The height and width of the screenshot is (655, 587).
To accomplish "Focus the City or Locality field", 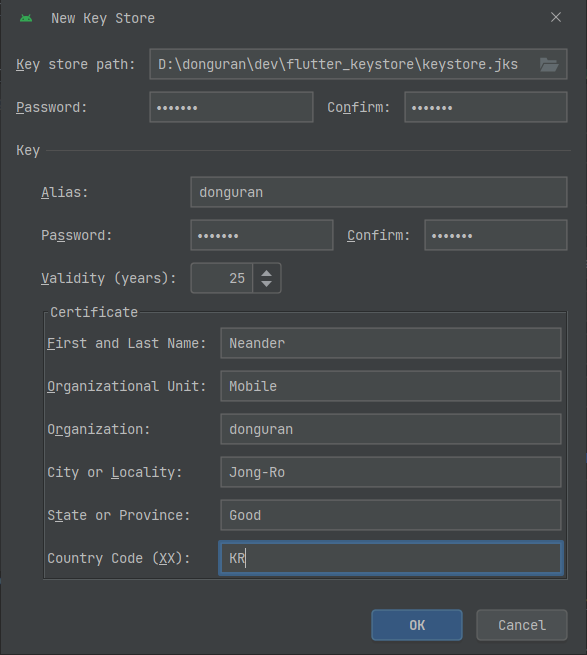I will point(391,472).
